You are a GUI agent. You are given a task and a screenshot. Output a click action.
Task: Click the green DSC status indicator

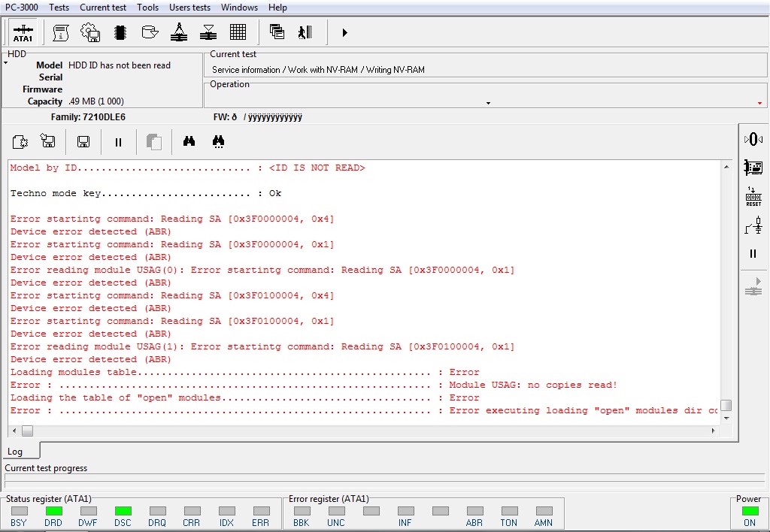123,511
